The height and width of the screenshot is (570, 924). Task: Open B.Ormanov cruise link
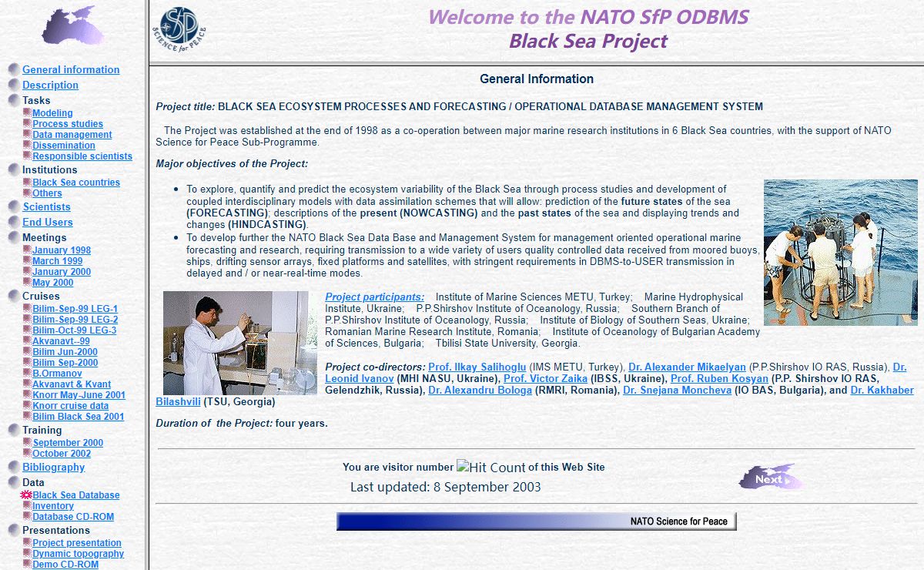[x=57, y=374]
